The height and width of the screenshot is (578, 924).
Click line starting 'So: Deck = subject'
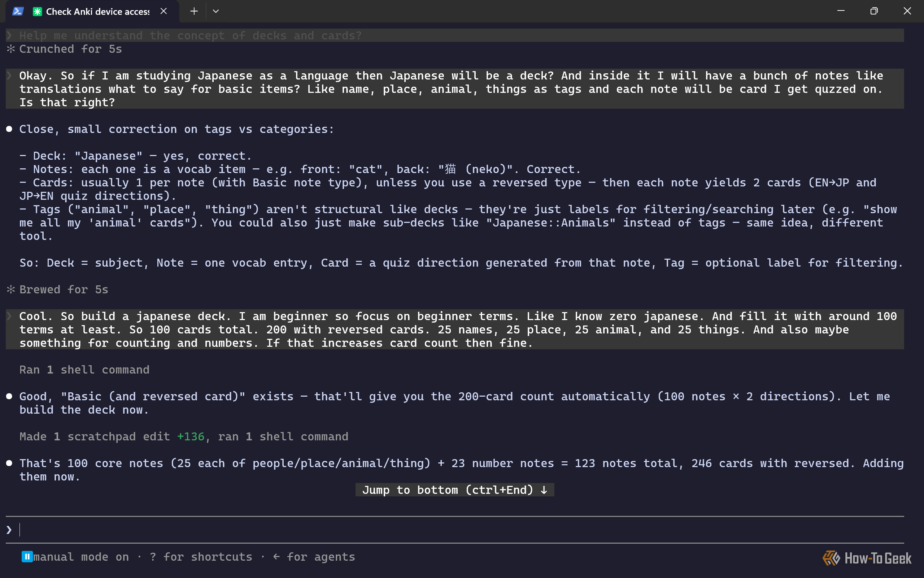pyautogui.click(x=461, y=263)
